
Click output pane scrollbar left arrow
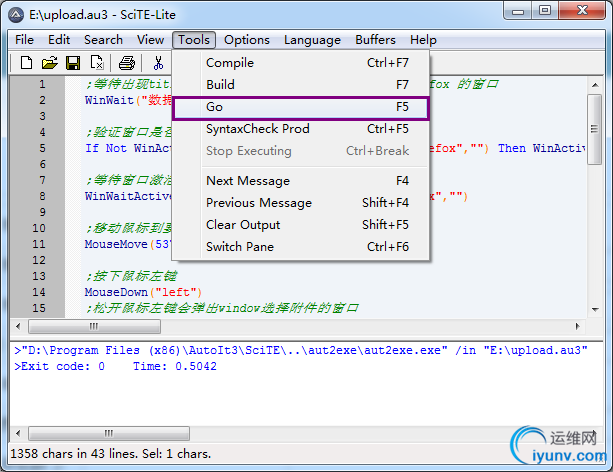18,433
